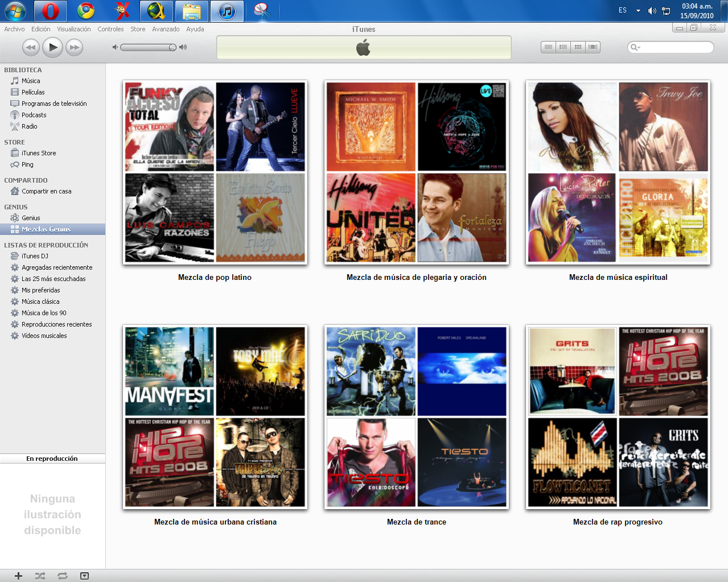Image resolution: width=728 pixels, height=582 pixels.
Task: Open the Agregadas recientemente playlist
Action: (x=52, y=267)
